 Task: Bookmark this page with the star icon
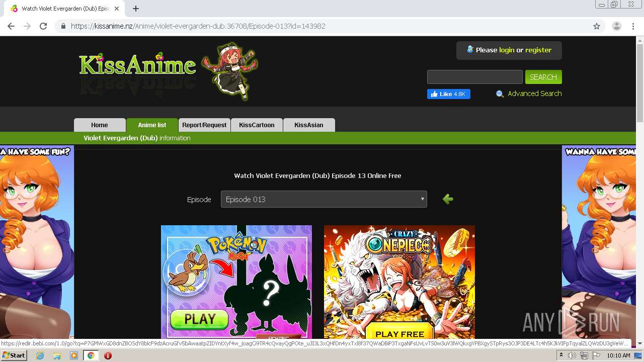597,26
